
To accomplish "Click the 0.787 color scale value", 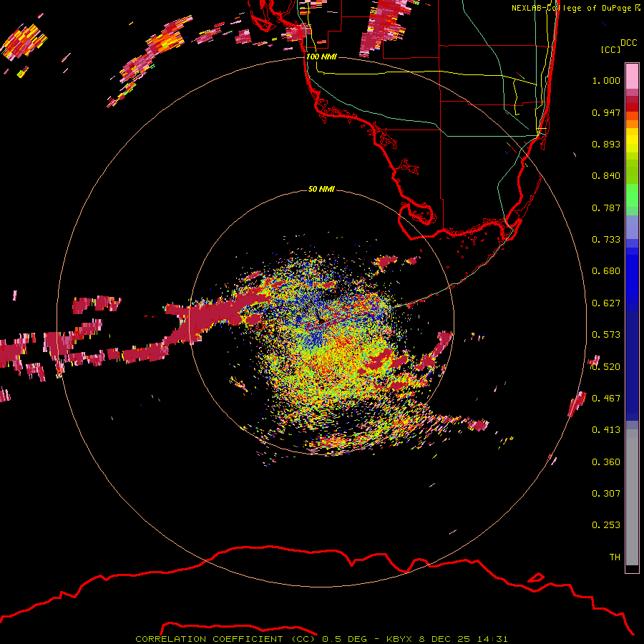I will [606, 208].
